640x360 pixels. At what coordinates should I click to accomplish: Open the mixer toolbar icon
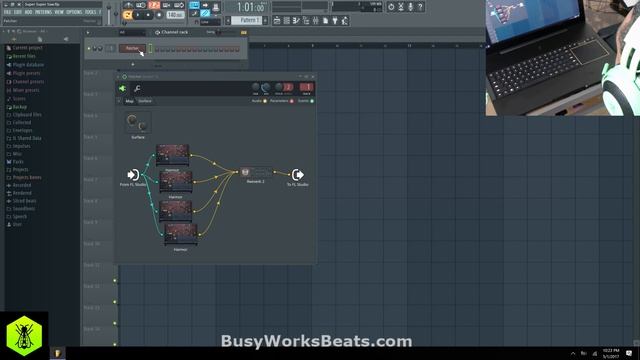tap(316, 20)
